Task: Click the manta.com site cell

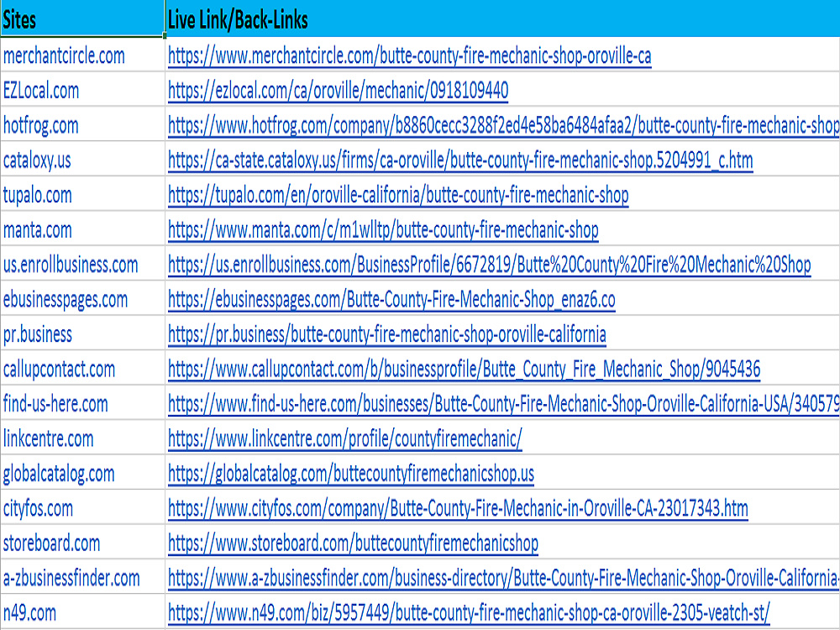Action: (x=82, y=228)
